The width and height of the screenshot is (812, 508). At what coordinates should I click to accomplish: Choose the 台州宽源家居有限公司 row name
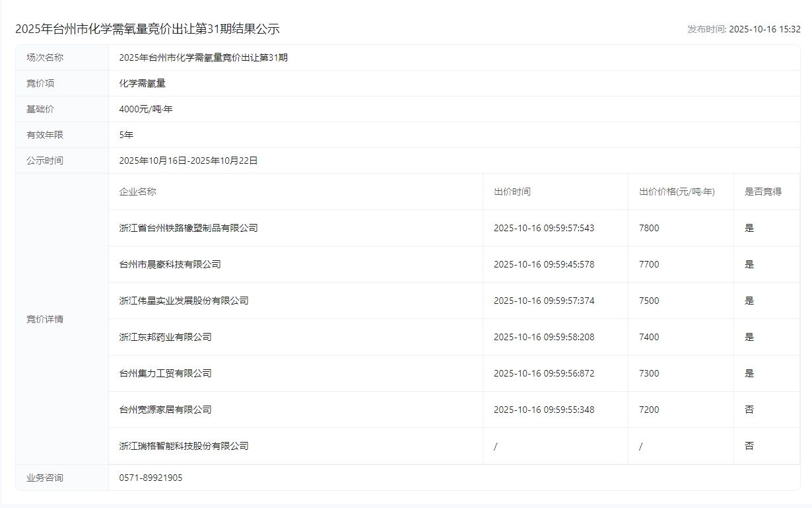pos(165,410)
